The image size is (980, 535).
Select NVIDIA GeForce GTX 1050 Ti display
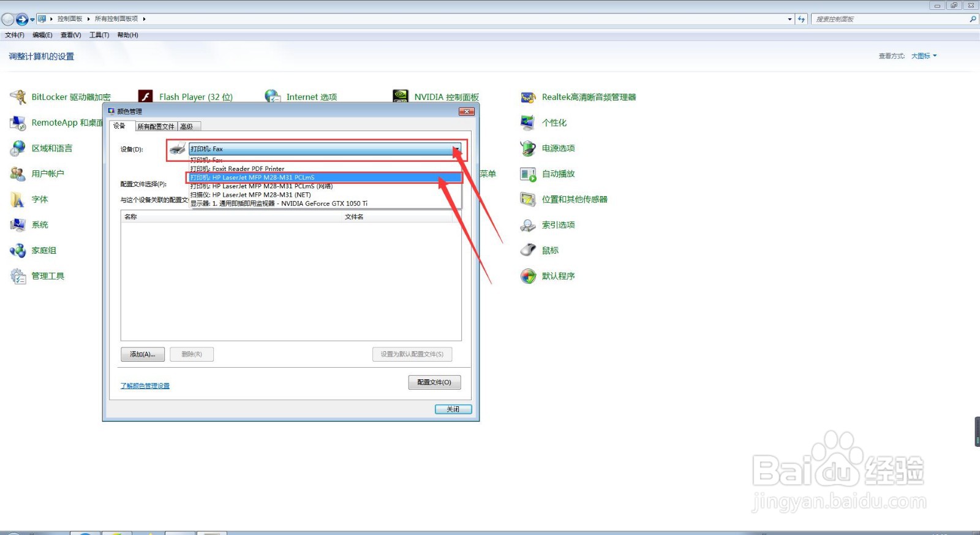pos(325,203)
